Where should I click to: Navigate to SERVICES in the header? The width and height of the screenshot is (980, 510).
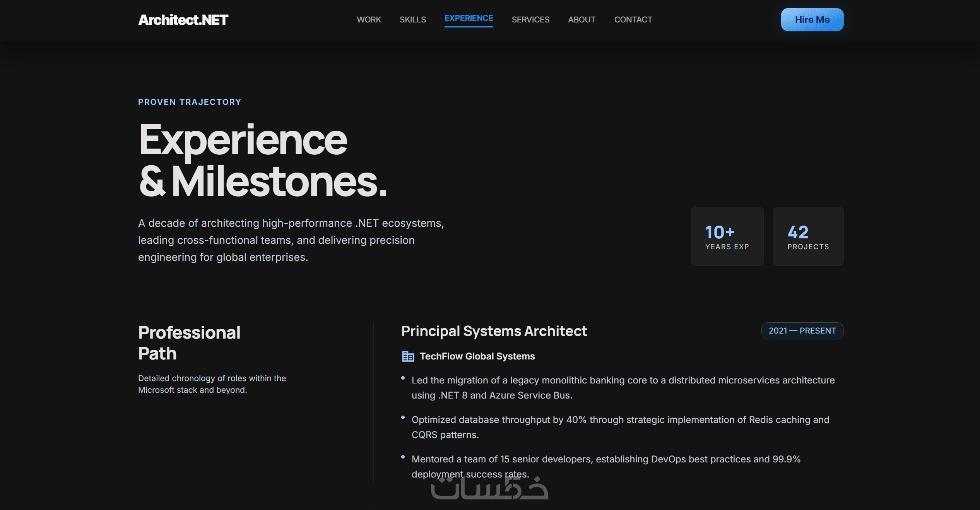pos(530,20)
